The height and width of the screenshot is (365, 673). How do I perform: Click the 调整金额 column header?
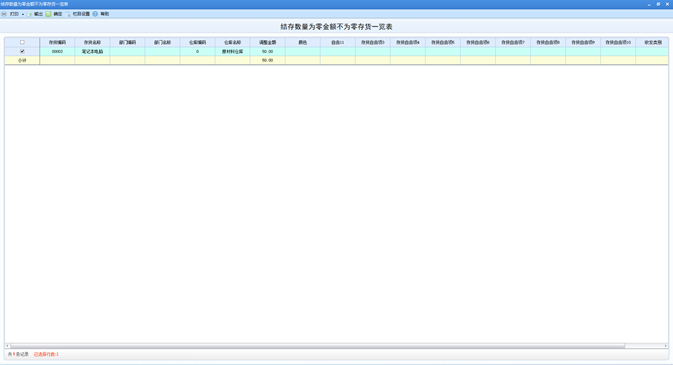click(267, 42)
